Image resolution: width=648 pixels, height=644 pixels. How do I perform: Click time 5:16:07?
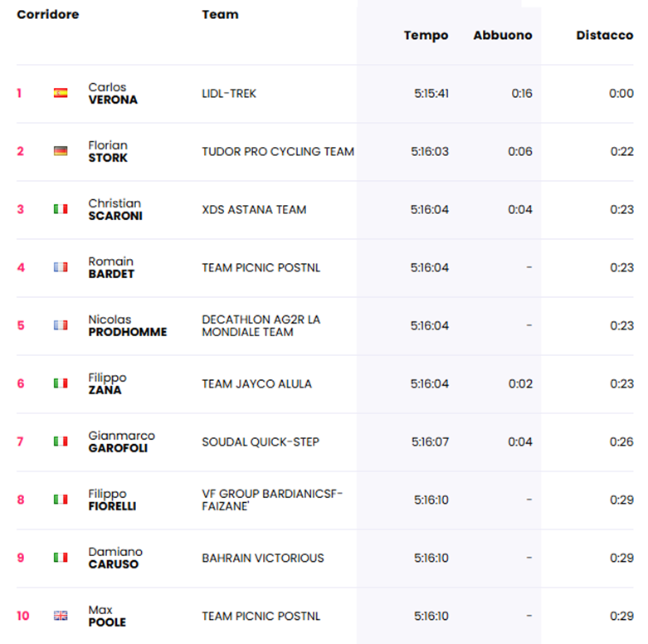(x=431, y=442)
